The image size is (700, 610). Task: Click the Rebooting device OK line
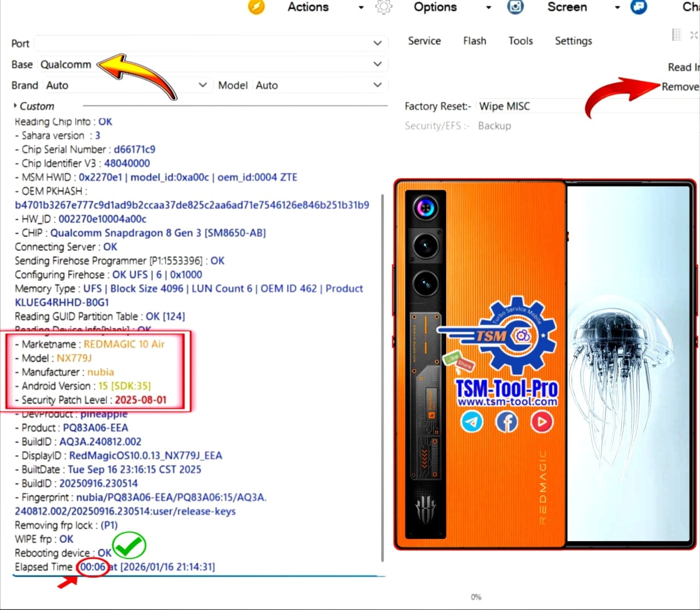point(63,553)
